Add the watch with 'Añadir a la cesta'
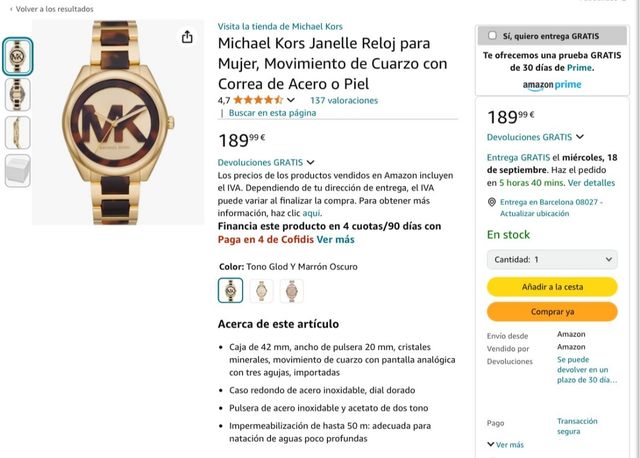The image size is (640, 458). (552, 287)
